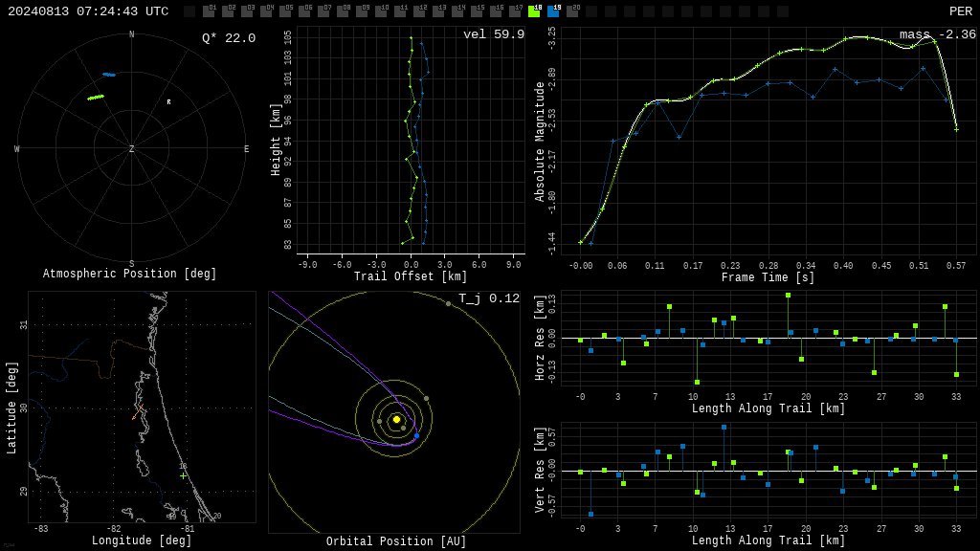The image size is (980, 551).
Task: Click the orange meteor ground track on map
Action: pos(138,411)
